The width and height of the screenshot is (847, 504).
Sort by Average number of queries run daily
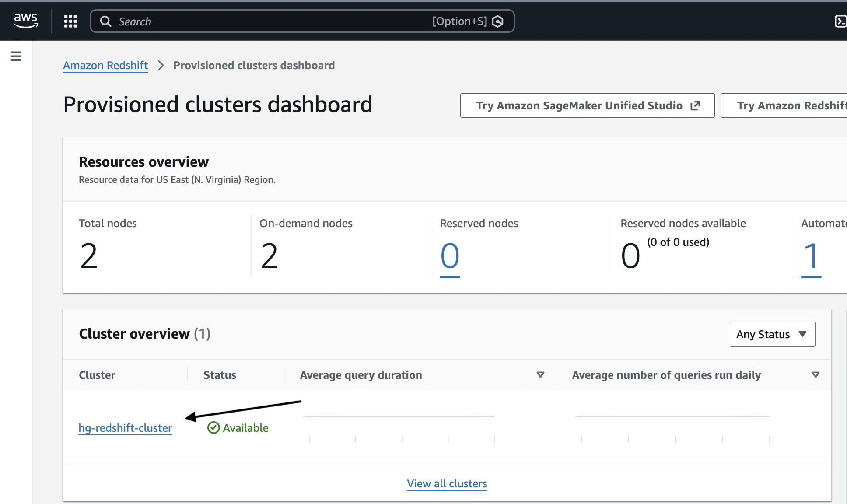pos(815,374)
